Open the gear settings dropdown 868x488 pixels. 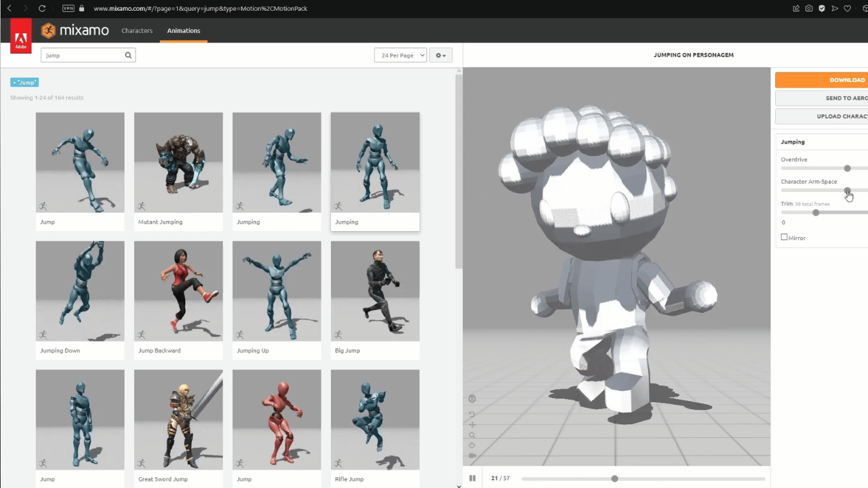point(441,55)
